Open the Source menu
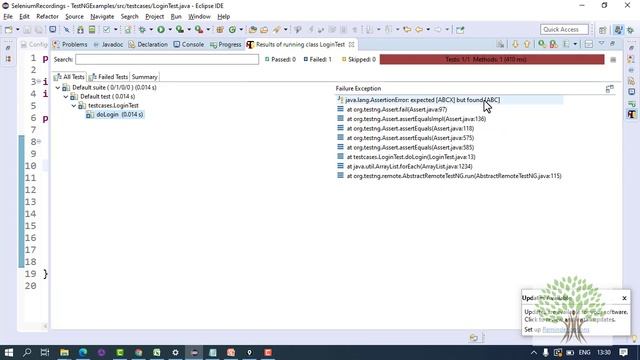The image size is (640, 360). (x=74, y=16)
